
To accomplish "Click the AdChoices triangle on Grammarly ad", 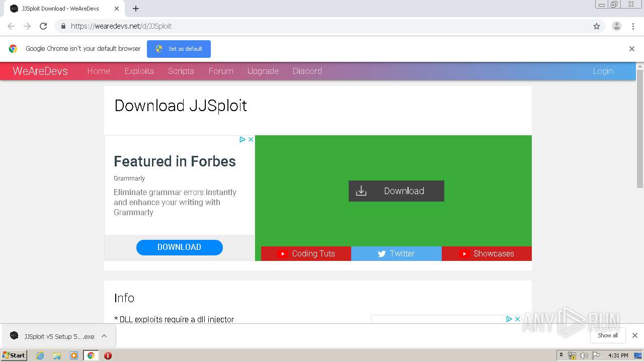I will (x=243, y=139).
